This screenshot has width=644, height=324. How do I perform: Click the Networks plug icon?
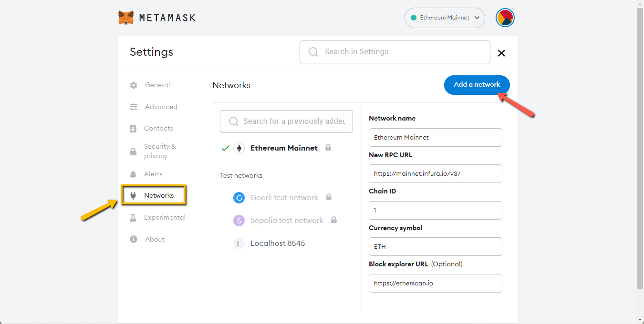[x=134, y=195]
